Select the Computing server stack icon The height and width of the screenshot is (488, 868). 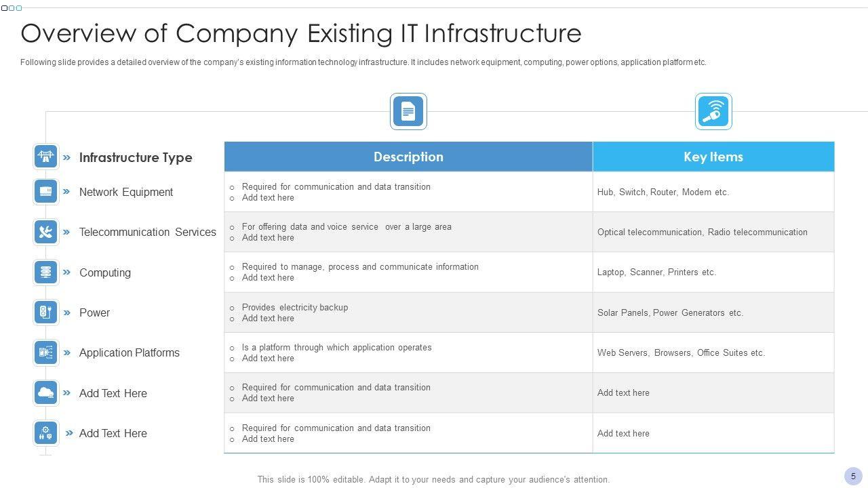pyautogui.click(x=46, y=272)
